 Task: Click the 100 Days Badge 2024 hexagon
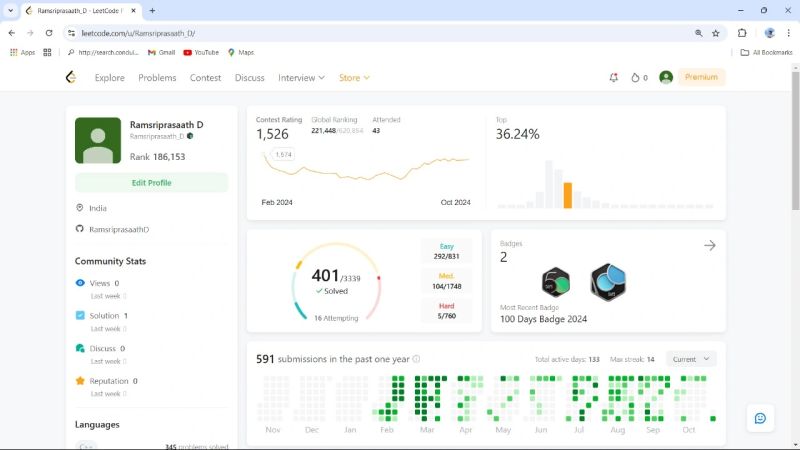coord(608,282)
